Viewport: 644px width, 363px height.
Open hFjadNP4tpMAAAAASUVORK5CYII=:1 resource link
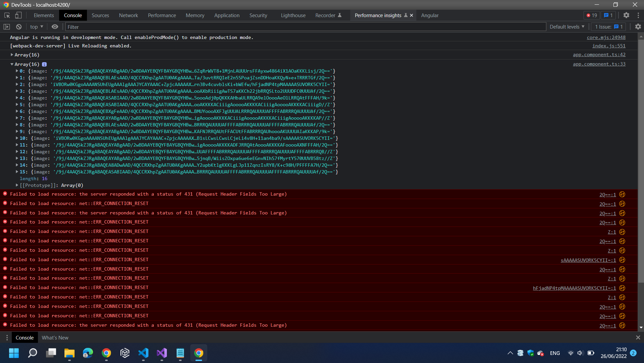pyautogui.click(x=574, y=288)
